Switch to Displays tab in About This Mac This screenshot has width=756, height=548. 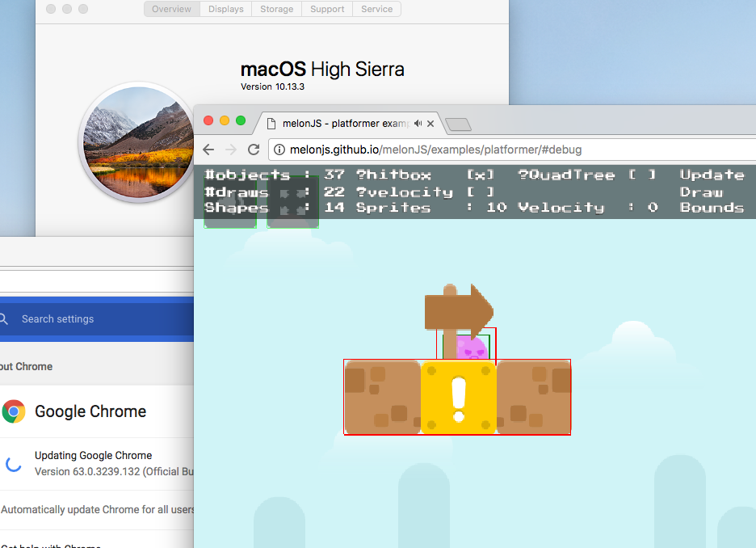point(225,9)
